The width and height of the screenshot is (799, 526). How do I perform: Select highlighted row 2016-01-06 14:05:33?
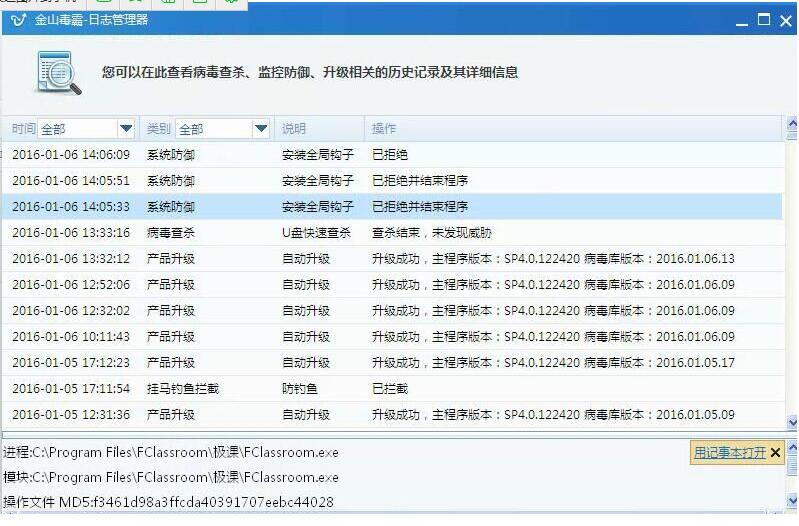[x=392, y=206]
